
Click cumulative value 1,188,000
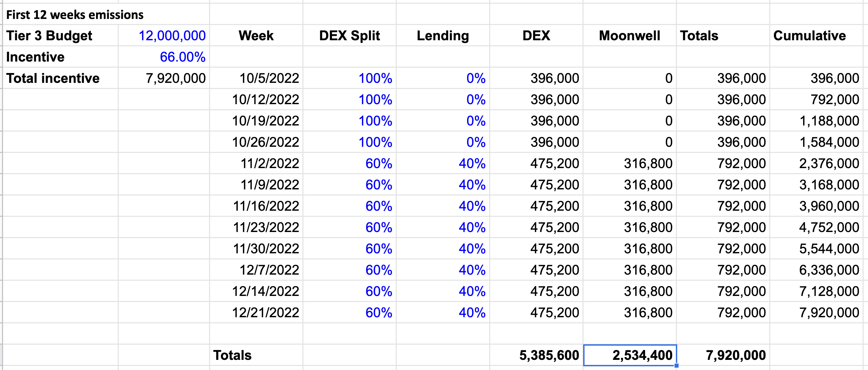(x=829, y=121)
